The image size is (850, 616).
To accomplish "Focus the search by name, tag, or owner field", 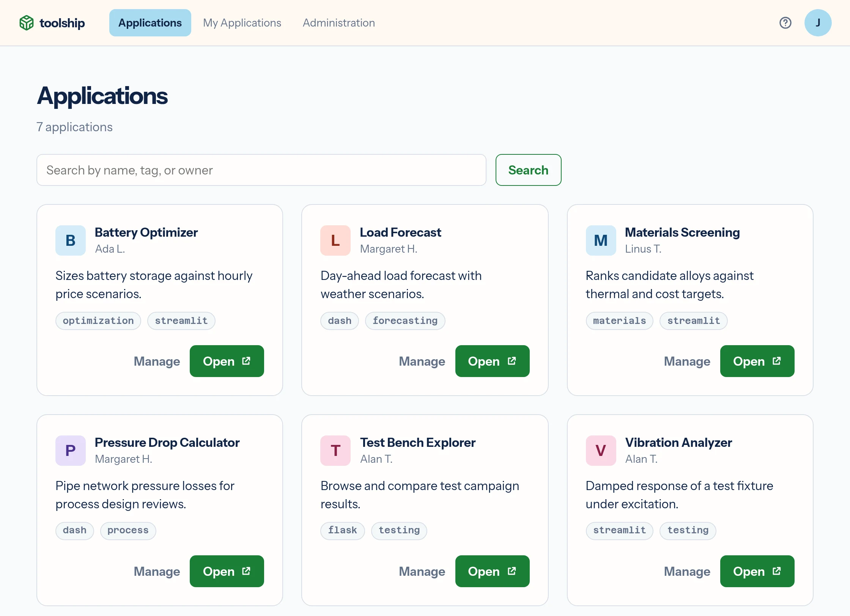I will click(x=261, y=170).
